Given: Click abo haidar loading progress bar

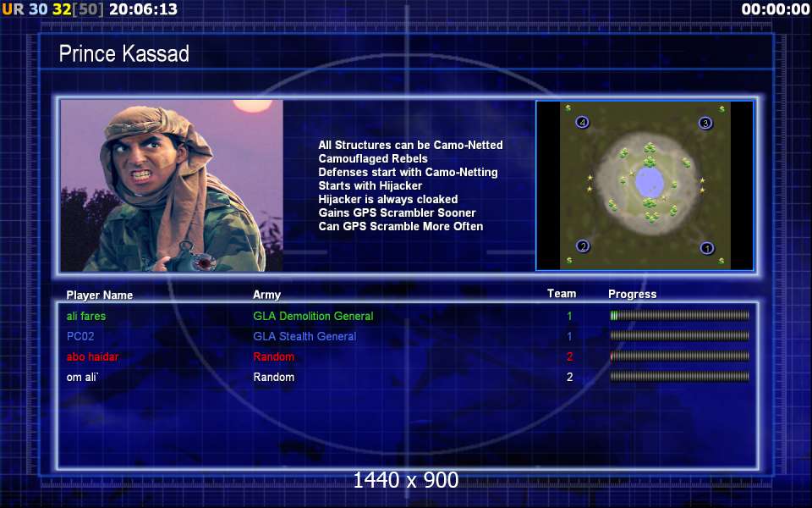Looking at the screenshot, I should pyautogui.click(x=679, y=356).
